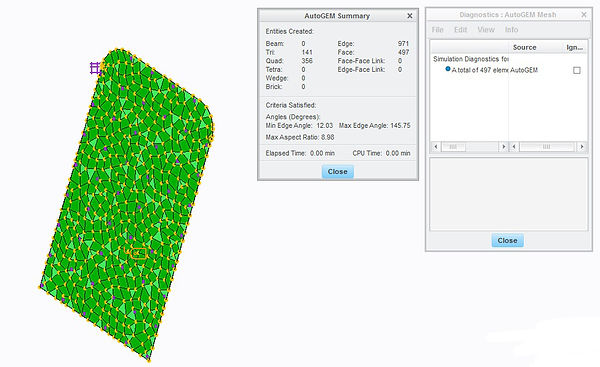Click the empty details area below the diagnostics list
Image resolution: width=600 pixels, height=367 pixels.
[x=509, y=194]
